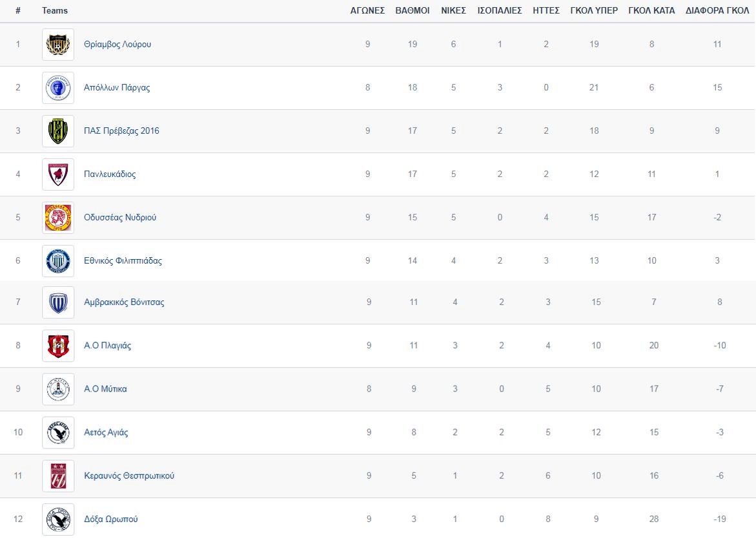Viewport: 756px width, 546px height.
Task: Open the Οδυσσέας Νυδριού team link
Action: point(120,218)
